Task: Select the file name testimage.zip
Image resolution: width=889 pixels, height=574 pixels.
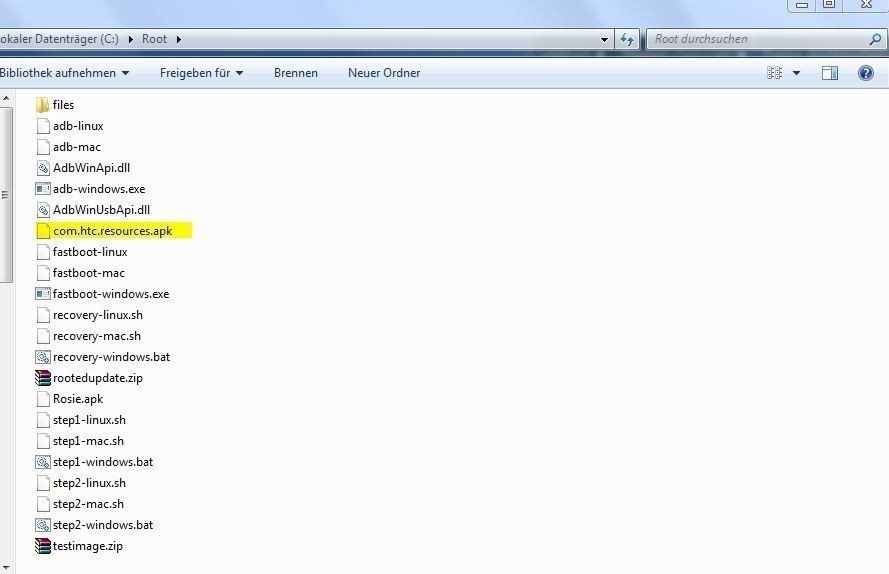Action: [87, 546]
